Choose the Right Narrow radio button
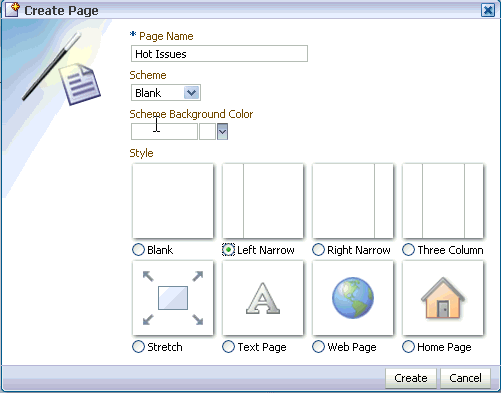This screenshot has height=403, width=501. (x=318, y=250)
